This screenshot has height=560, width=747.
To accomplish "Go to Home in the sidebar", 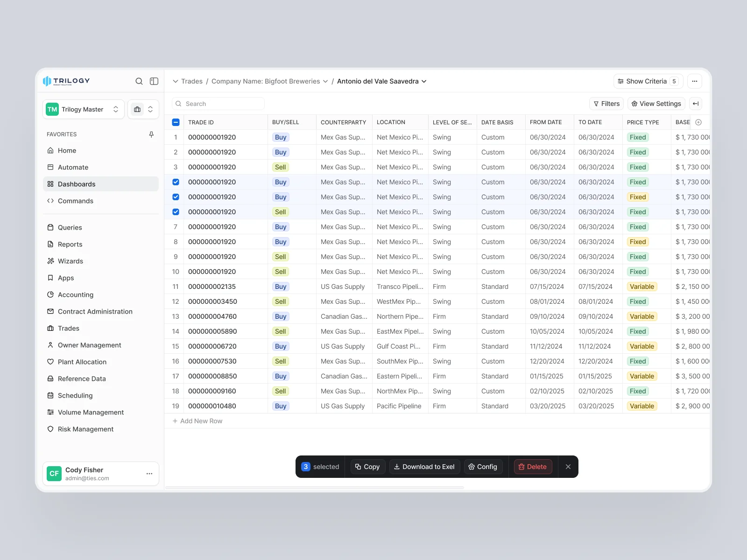I will [101, 150].
